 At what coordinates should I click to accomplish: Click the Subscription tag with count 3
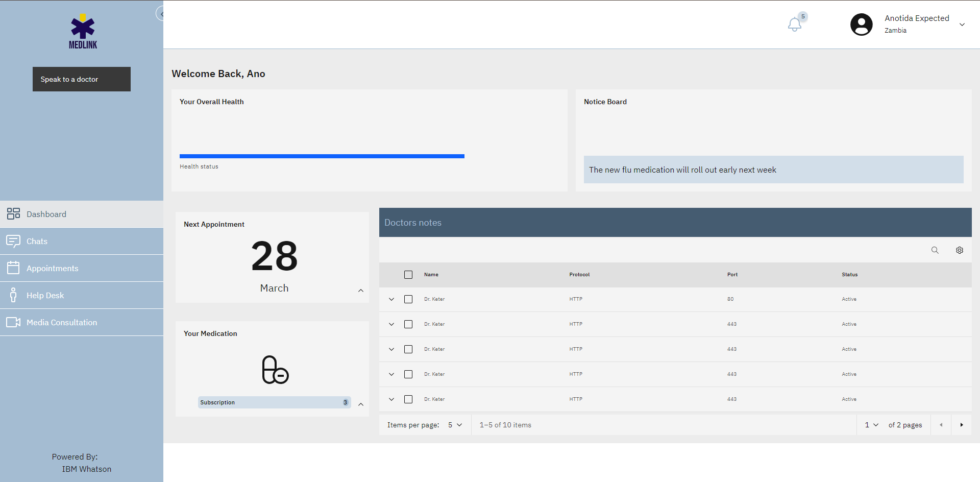274,402
